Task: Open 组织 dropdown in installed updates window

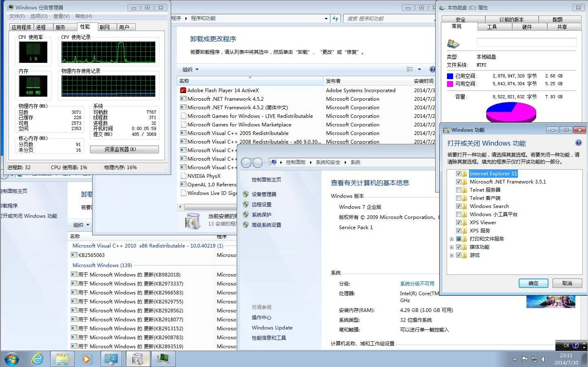Action: pos(81,225)
